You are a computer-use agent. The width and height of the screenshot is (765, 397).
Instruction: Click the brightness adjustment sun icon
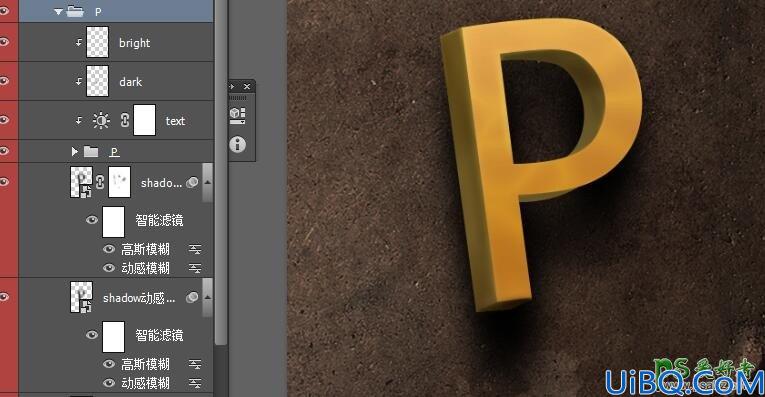coord(101,120)
